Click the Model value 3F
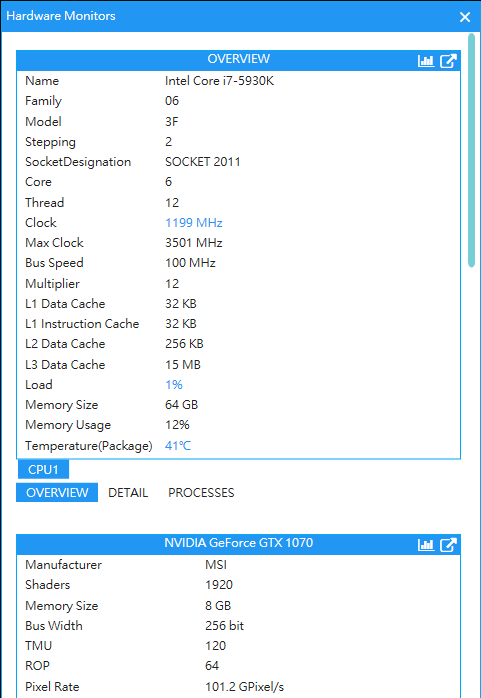Viewport: 481px width, 698px height. (172, 122)
